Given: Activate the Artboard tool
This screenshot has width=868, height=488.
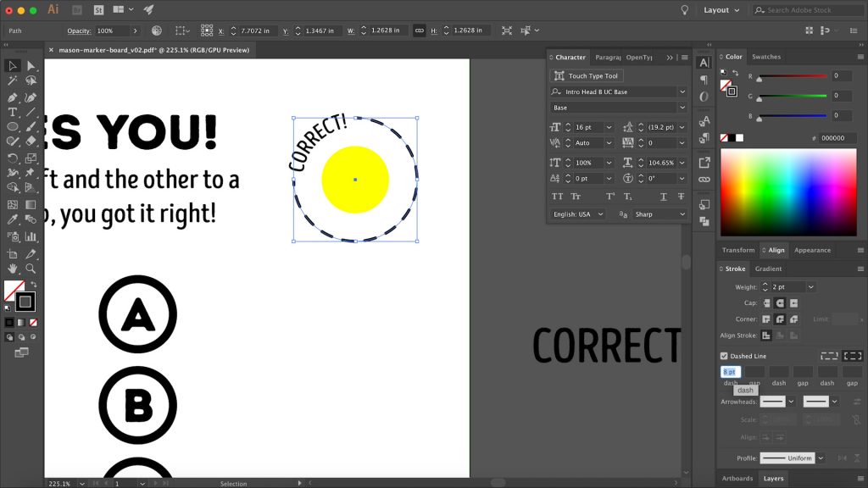Looking at the screenshot, I should (12, 254).
